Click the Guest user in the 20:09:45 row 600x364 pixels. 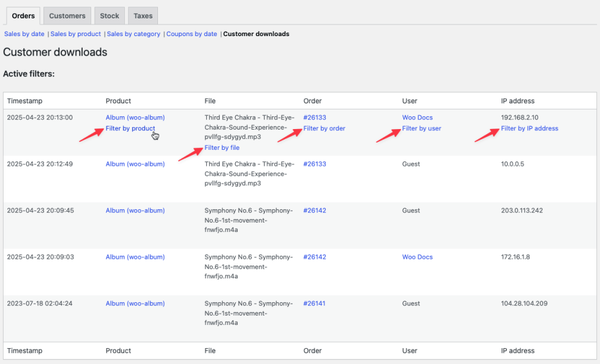411,210
